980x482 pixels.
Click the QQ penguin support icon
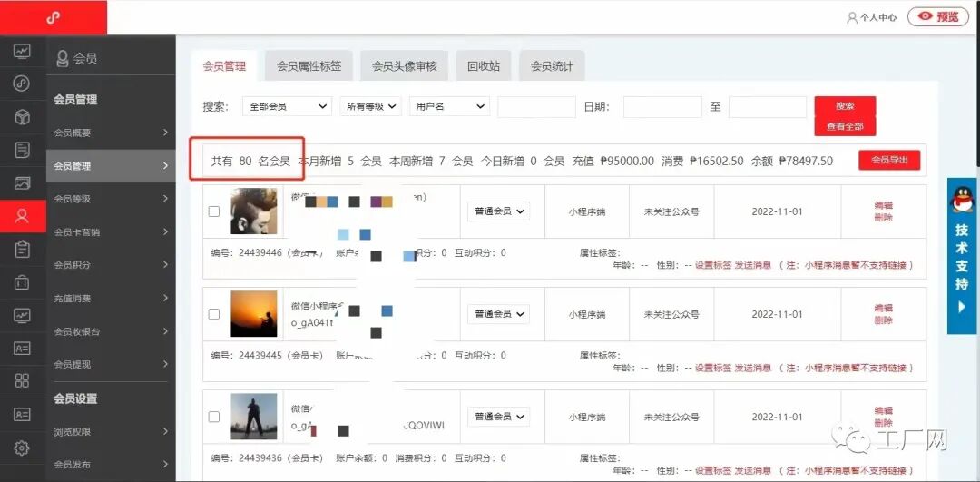coord(962,200)
